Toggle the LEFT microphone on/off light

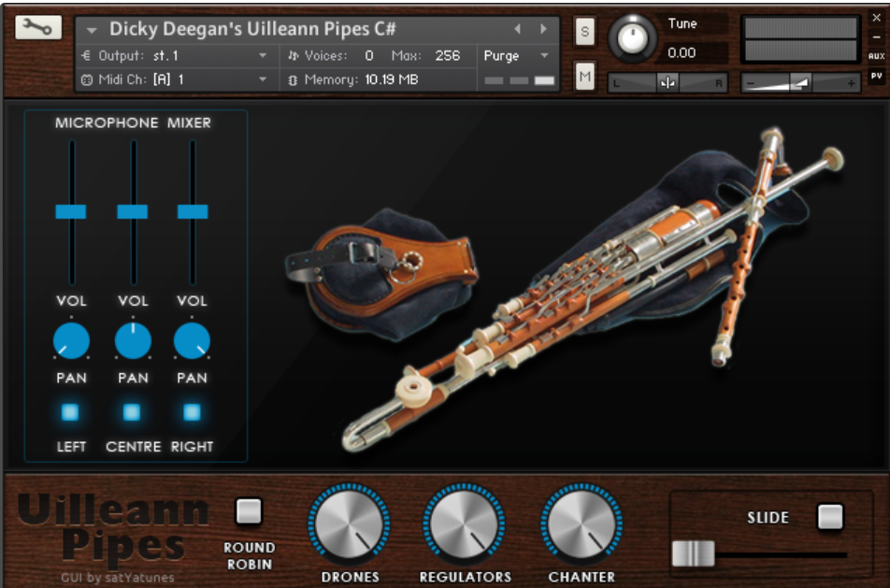coord(70,412)
